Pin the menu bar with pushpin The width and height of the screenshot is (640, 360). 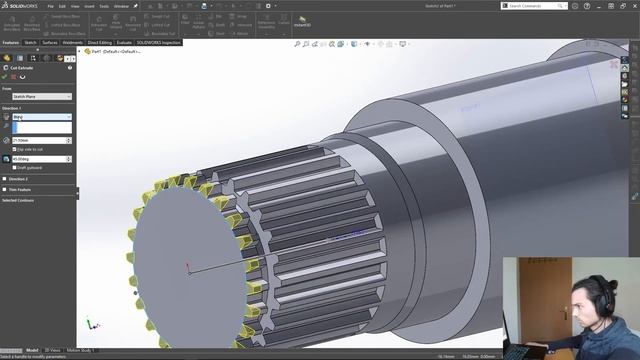pos(136,6)
